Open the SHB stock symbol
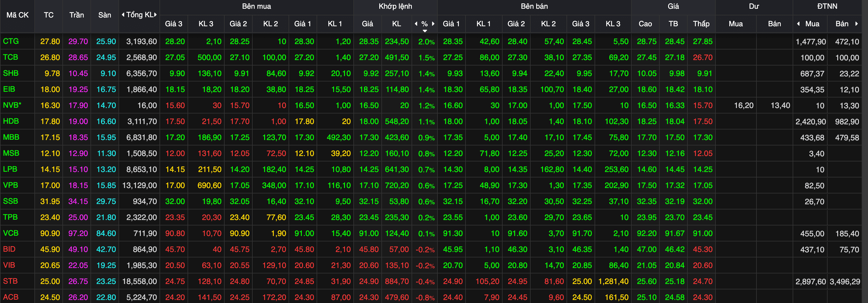Screen dimensions: 868x303 (11, 73)
